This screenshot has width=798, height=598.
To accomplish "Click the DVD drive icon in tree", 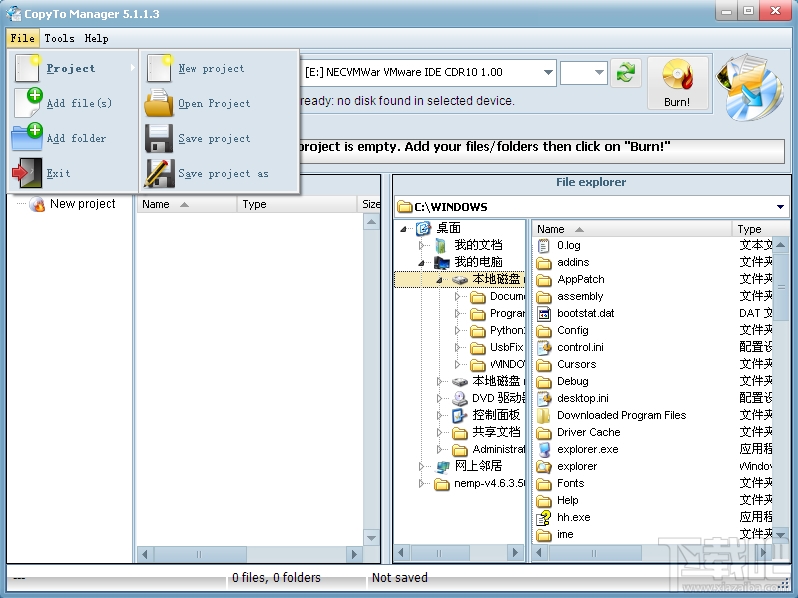I will pyautogui.click(x=460, y=398).
